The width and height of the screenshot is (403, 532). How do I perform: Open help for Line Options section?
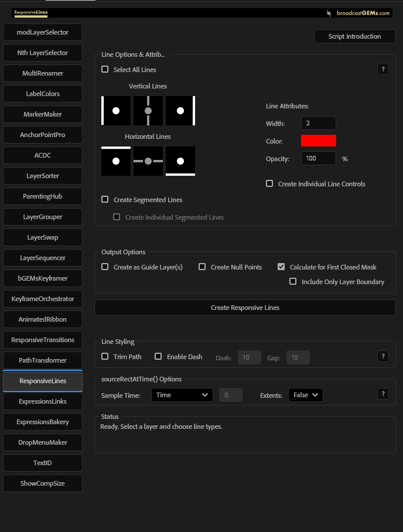click(383, 69)
